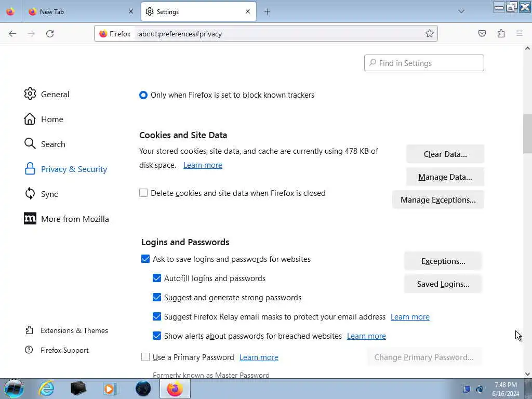
Task: Click Learn more link for Primary Password
Action: [259, 357]
